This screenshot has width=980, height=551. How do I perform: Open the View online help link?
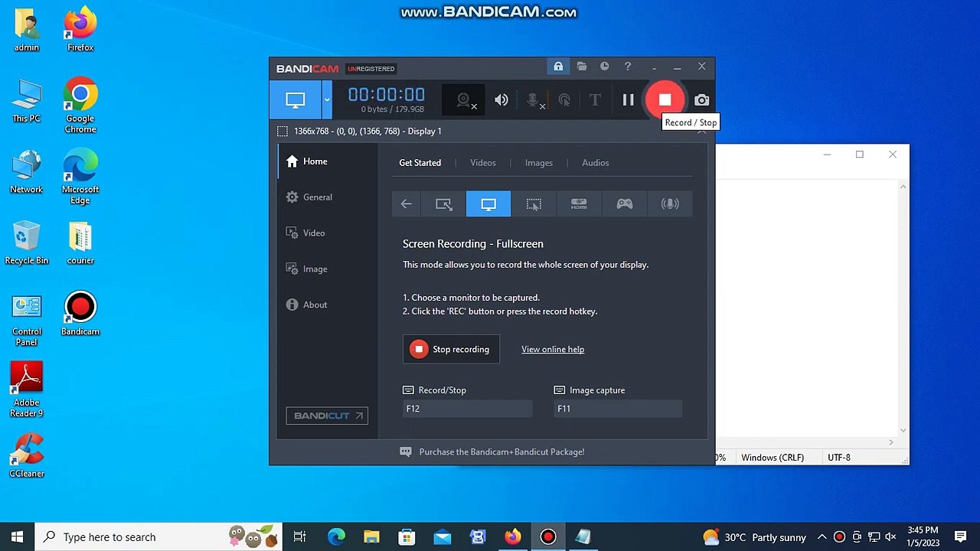click(x=553, y=350)
